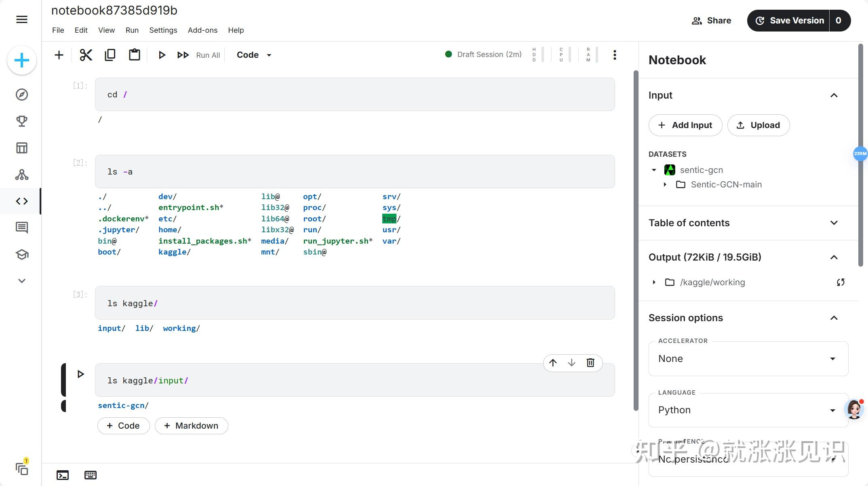Click the paste cell clipboard icon
Image resolution: width=868 pixels, height=486 pixels.
tap(134, 55)
